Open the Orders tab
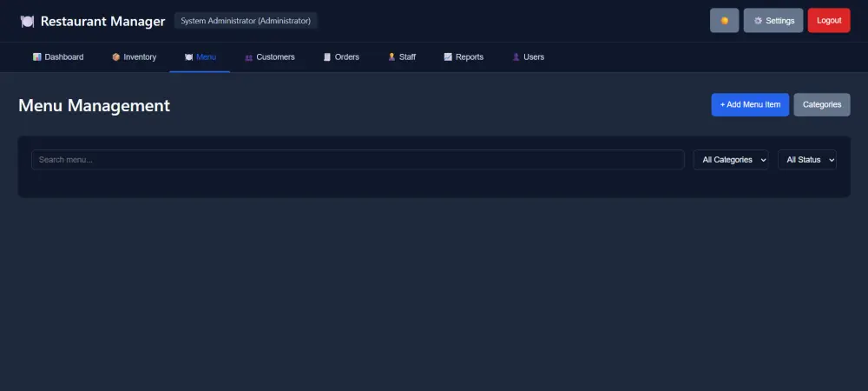This screenshot has width=868, height=391. click(x=341, y=57)
